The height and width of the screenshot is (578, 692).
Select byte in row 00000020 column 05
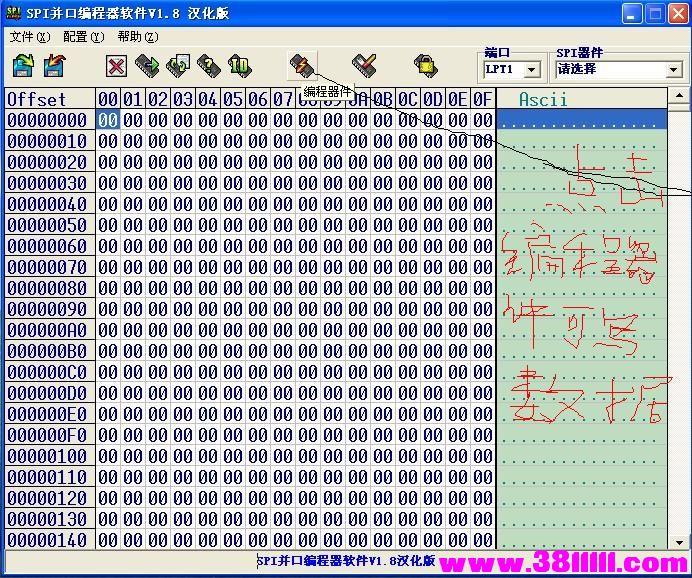click(x=233, y=162)
